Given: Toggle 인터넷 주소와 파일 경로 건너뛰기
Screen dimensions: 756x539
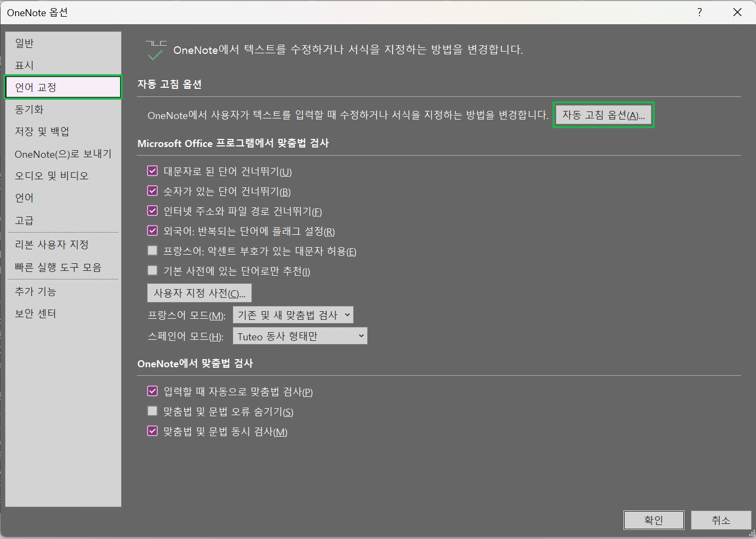Looking at the screenshot, I should tap(152, 211).
